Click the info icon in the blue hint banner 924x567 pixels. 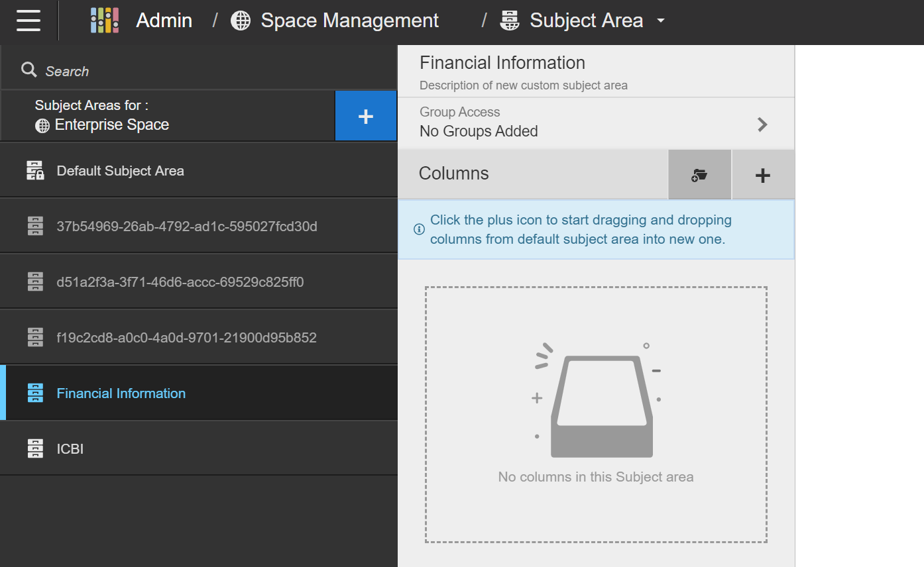(419, 230)
